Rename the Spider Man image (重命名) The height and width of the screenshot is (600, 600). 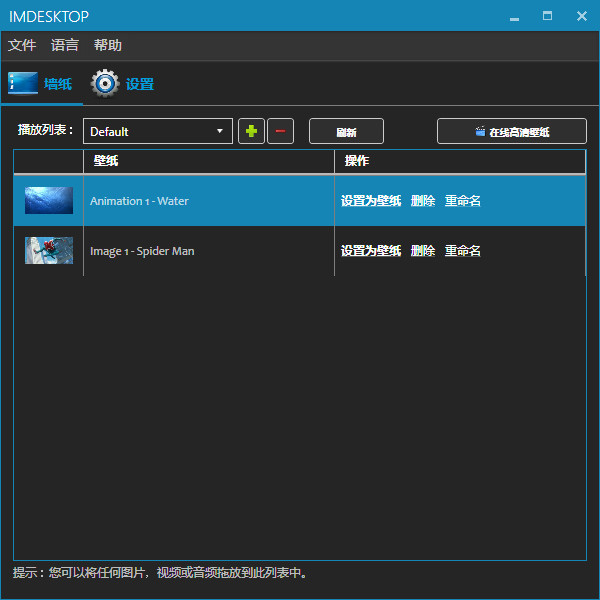point(463,251)
